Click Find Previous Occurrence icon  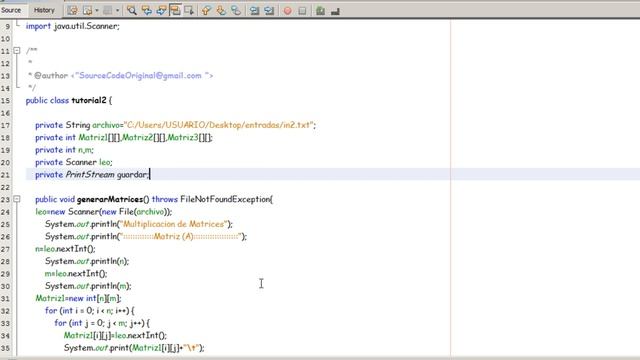point(147,11)
